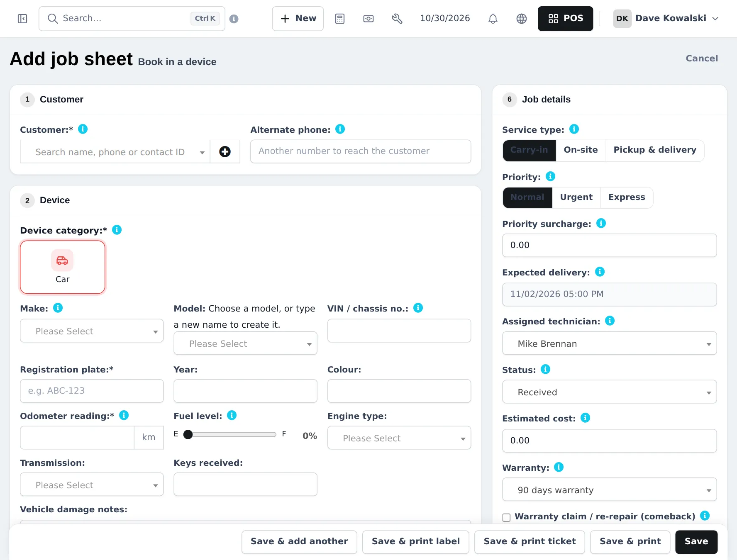Open language globe icon
737x560 pixels.
(522, 19)
